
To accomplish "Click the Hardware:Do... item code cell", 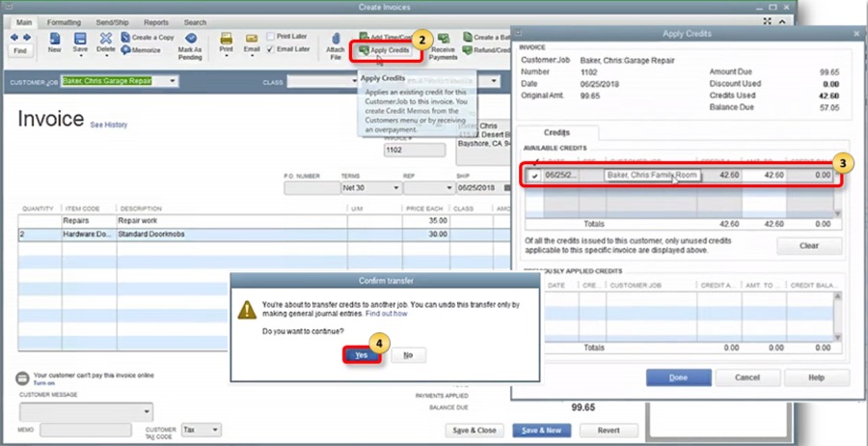I will coord(89,235).
